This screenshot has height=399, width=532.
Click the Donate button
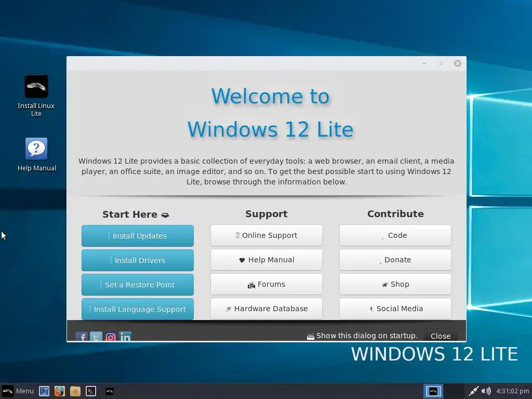click(395, 260)
